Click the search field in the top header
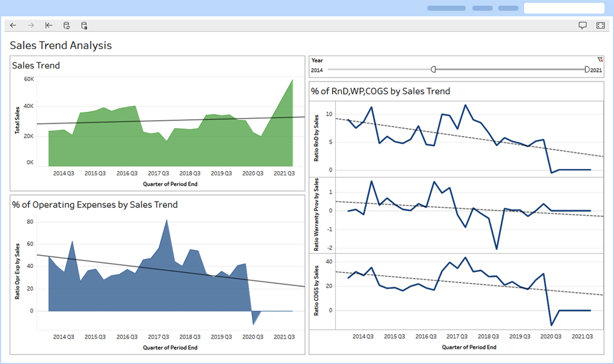This screenshot has height=364, width=614. pyautogui.click(x=563, y=8)
